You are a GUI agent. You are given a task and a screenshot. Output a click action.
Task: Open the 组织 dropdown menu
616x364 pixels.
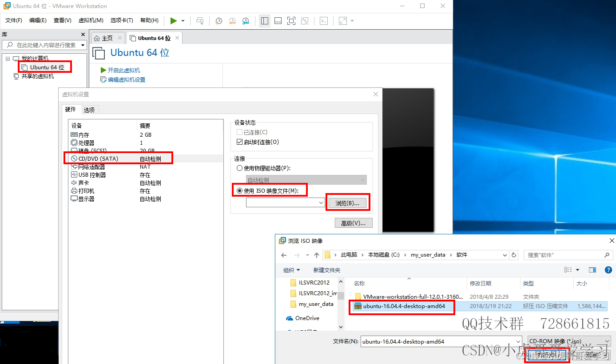tap(291, 270)
